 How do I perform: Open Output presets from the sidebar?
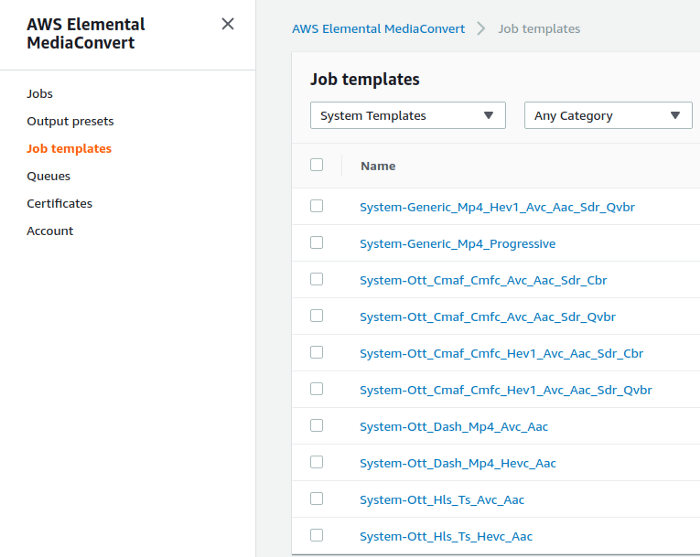(x=70, y=121)
